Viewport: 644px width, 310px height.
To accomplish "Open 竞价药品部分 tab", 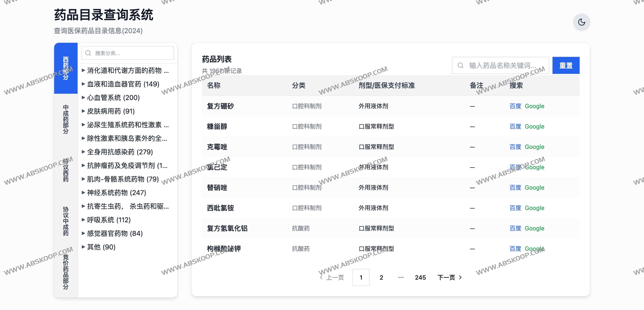I will pyautogui.click(x=66, y=272).
